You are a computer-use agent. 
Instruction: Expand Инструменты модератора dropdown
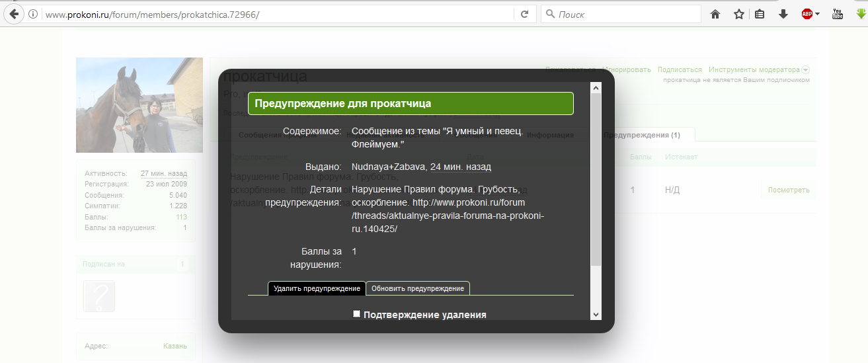coord(805,69)
